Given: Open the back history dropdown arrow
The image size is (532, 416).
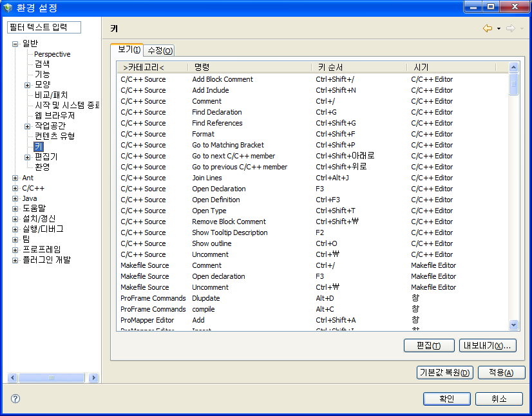Looking at the screenshot, I should click(499, 29).
